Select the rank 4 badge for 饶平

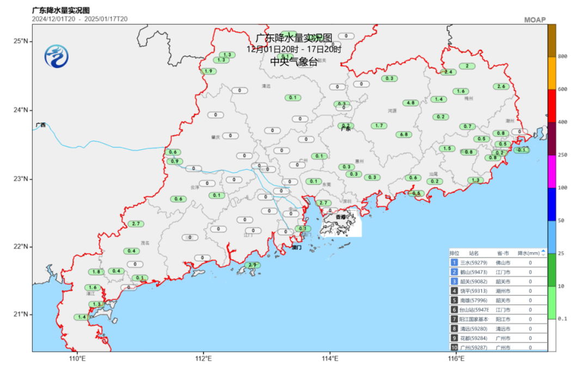[x=454, y=291]
